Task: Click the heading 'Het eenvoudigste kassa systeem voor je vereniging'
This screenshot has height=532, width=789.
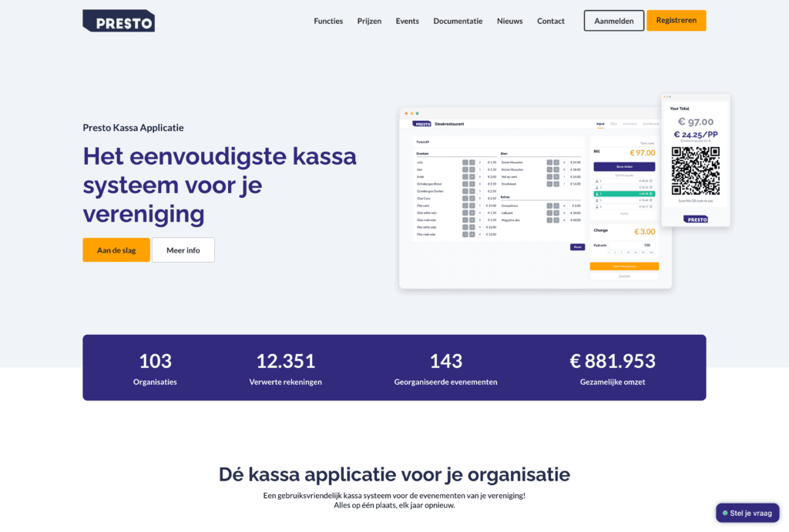Action: [x=220, y=185]
